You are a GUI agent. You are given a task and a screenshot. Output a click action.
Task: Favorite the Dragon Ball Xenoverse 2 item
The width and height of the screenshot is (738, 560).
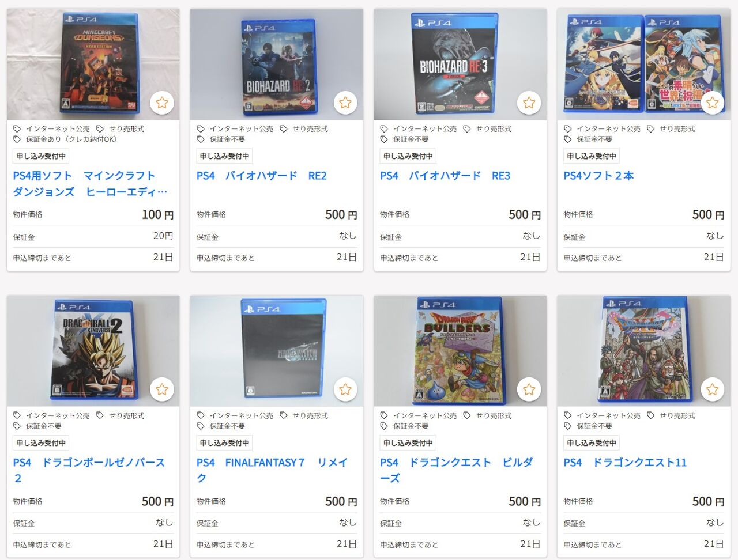click(162, 390)
